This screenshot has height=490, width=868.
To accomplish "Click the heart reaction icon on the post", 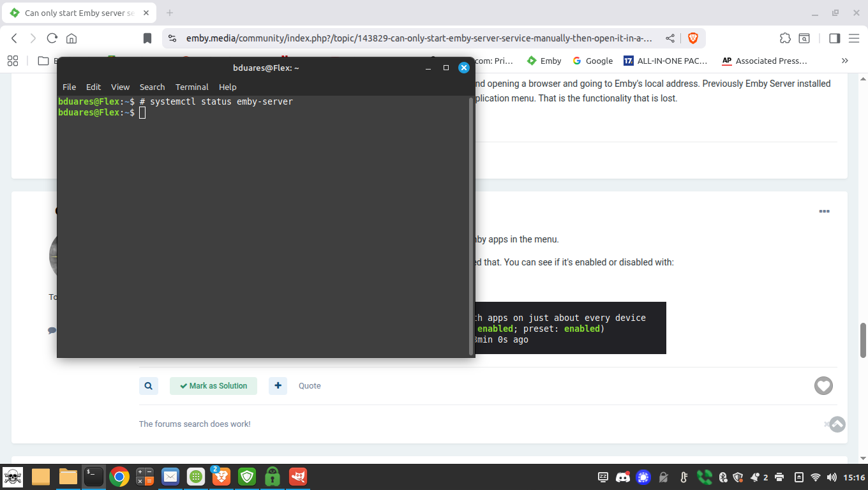I will (823, 385).
